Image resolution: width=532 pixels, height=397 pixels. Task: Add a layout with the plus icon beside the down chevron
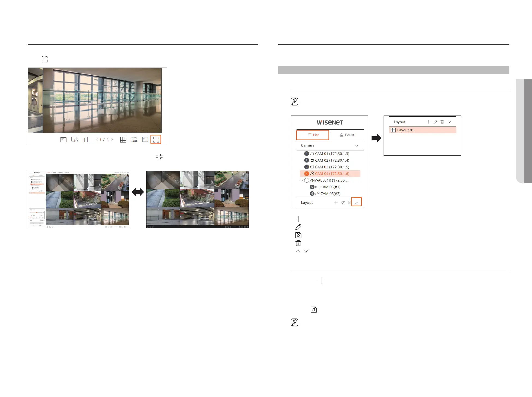[x=428, y=122]
